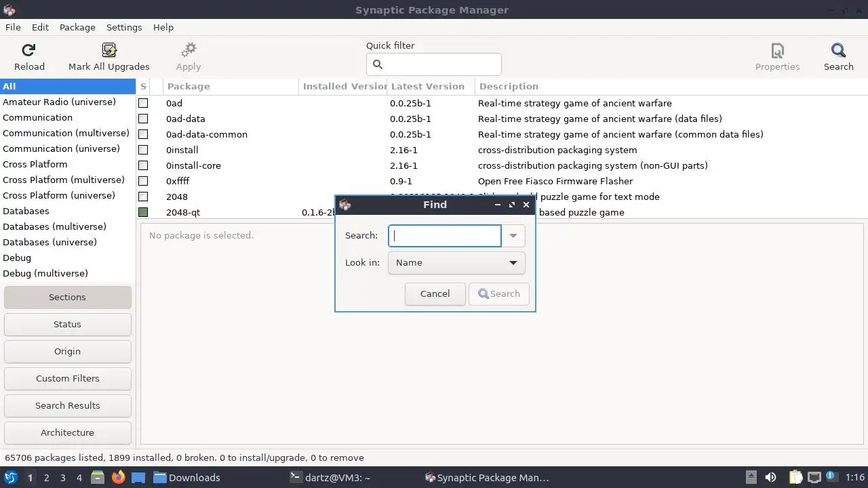Open the Settings menu

[124, 27]
